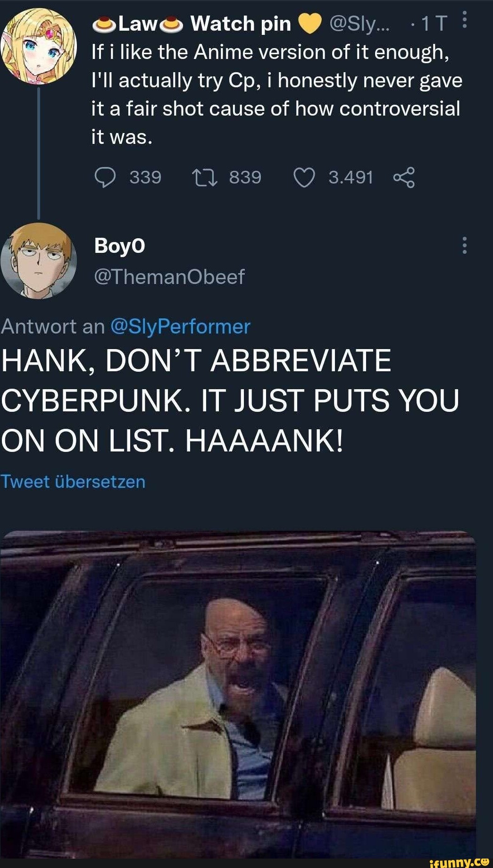Viewport: 493px width, 868px height.
Task: Click the 'HANK, DON'T ABBREVIATE CYBERPUNK' reply text
Action: pyautogui.click(x=229, y=400)
